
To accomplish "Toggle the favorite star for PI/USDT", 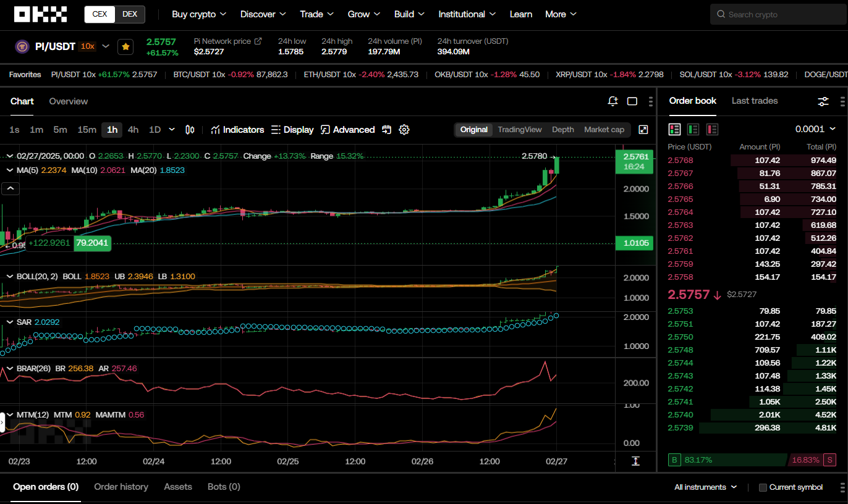I will pos(125,46).
